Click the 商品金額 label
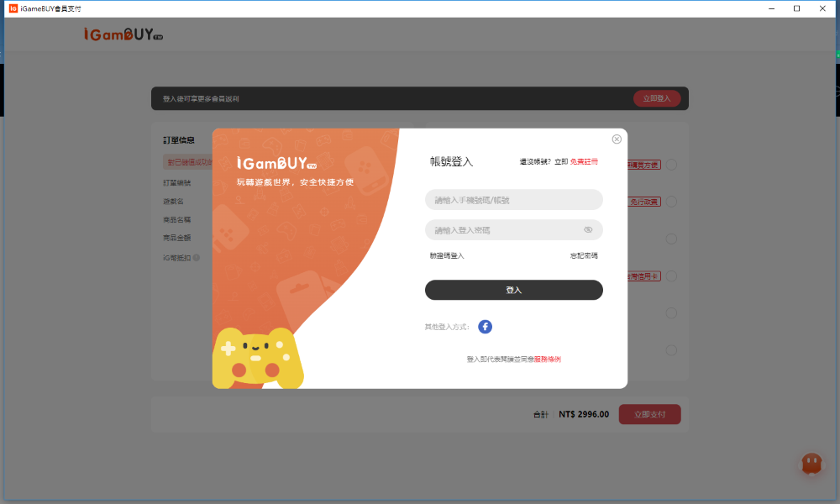Screen dimensions: 840x504 pos(176,238)
